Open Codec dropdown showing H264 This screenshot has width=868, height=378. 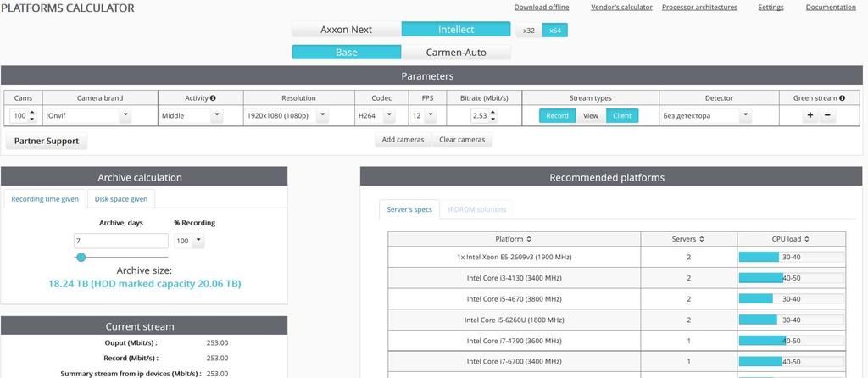376,115
